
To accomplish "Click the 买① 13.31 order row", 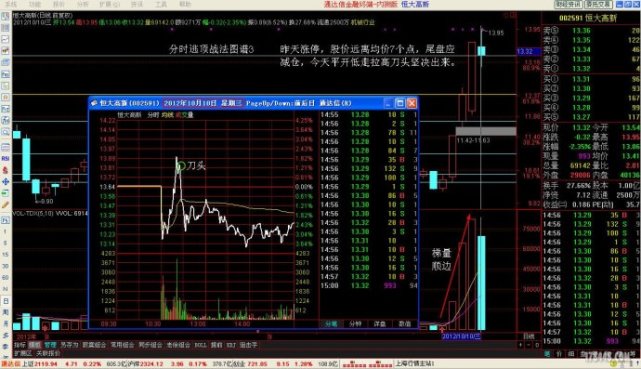I will [x=592, y=79].
